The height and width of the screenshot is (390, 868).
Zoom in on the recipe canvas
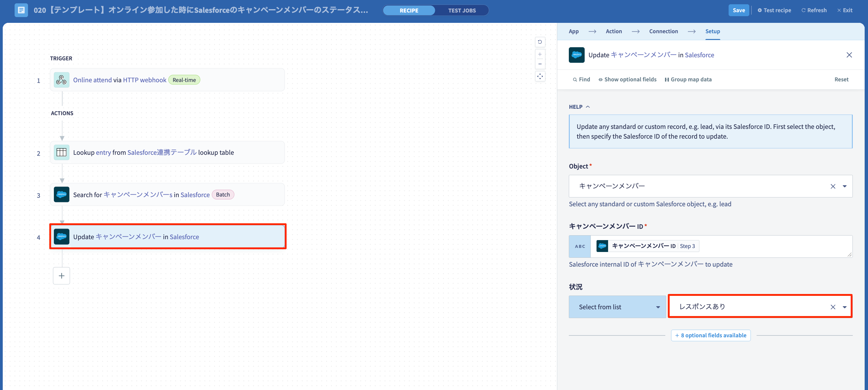coord(540,54)
